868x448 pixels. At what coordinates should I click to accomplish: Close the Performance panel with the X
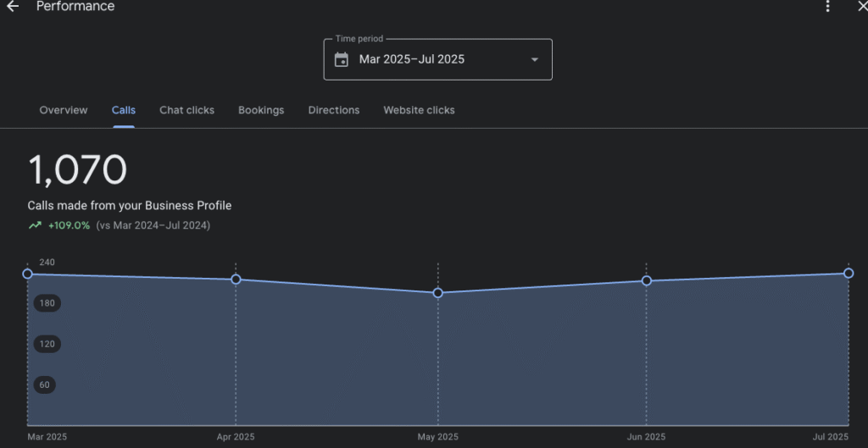(862, 7)
